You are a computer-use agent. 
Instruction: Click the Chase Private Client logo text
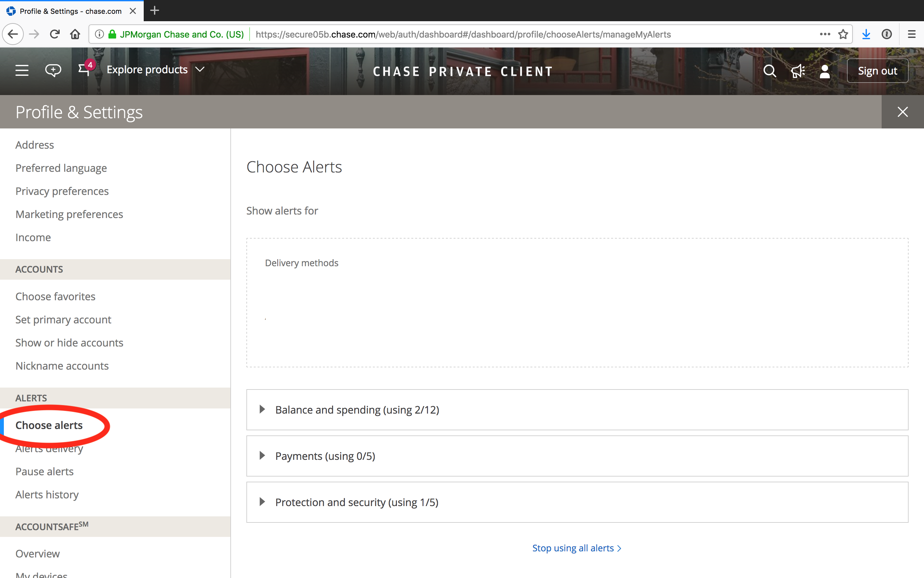[463, 72]
